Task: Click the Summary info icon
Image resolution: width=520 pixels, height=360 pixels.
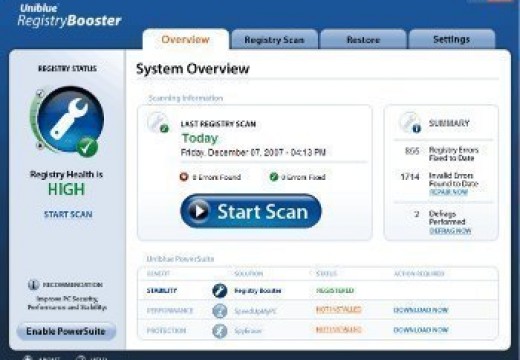Action: [x=410, y=122]
